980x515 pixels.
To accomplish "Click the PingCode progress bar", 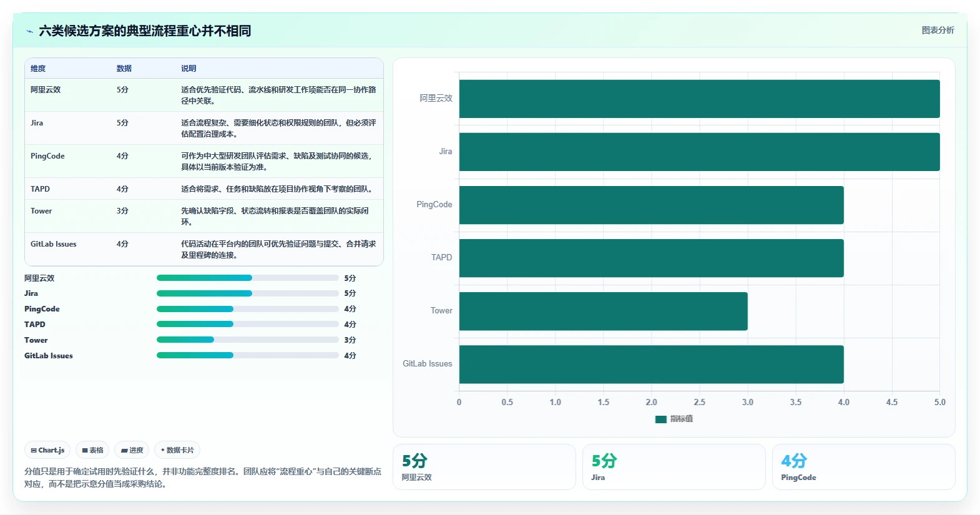I will (247, 309).
